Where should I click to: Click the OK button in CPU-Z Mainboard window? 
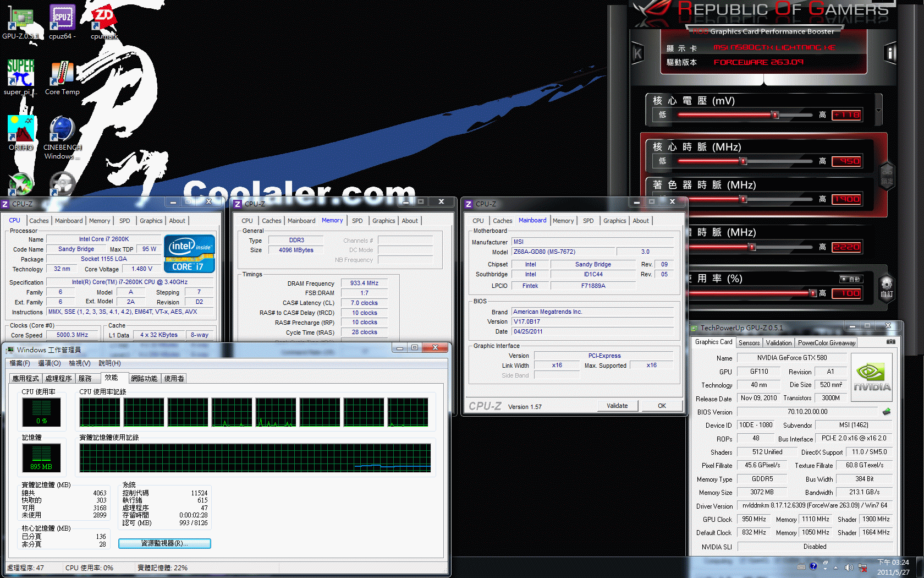pos(662,406)
